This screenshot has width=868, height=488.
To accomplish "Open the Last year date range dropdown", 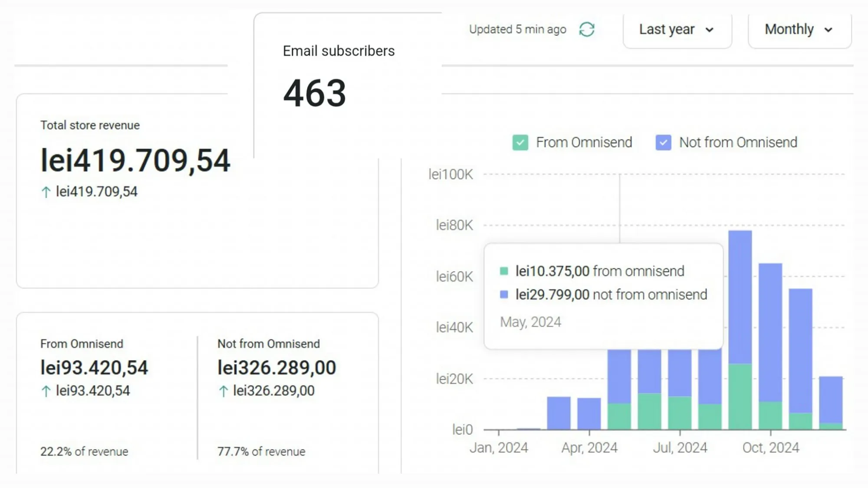I will pyautogui.click(x=677, y=29).
